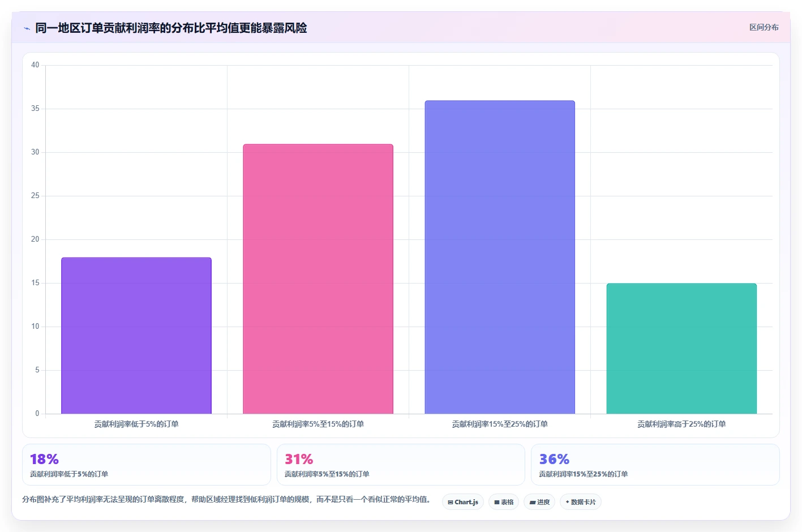The height and width of the screenshot is (532, 802).
Task: Click the teal bar for 贡献利润率高于25%的订单
Action: pos(681,349)
